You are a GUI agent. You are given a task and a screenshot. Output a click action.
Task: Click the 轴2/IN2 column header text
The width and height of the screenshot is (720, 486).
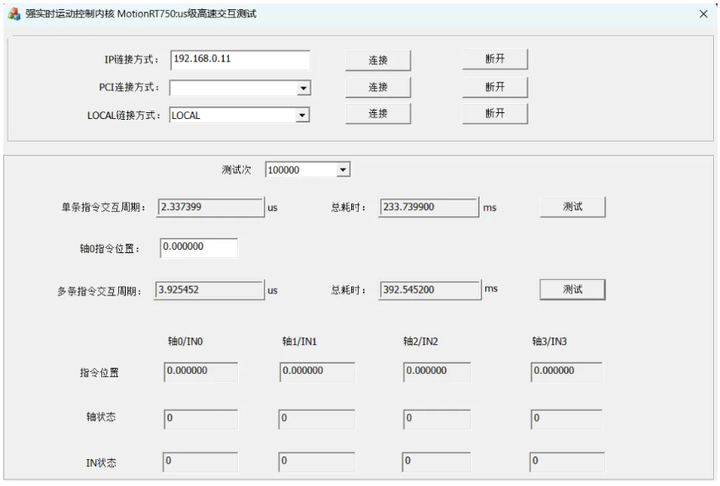(x=421, y=341)
